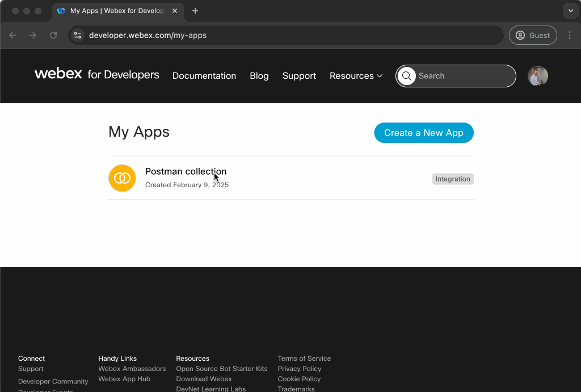
Task: Open the Documentation menu item
Action: point(204,76)
